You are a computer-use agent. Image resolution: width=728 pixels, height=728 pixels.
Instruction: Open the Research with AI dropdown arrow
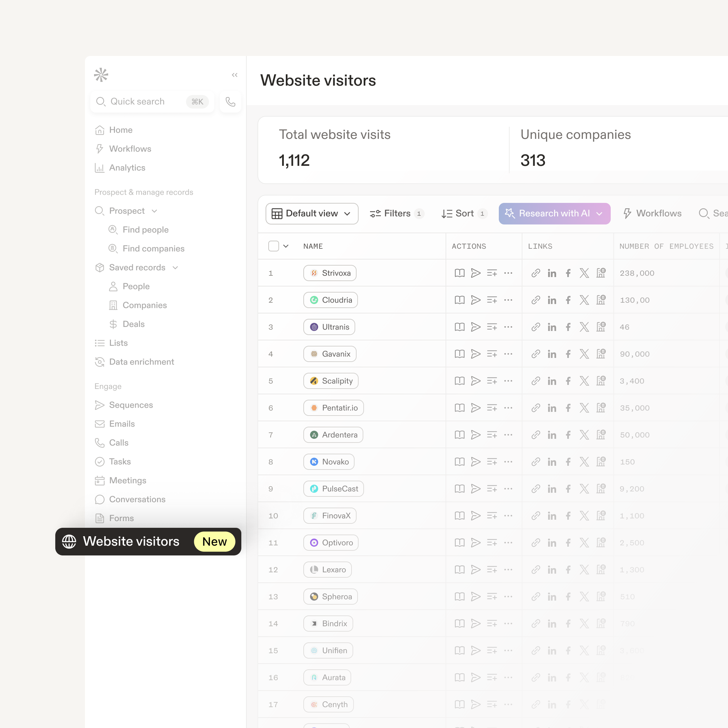click(x=599, y=213)
